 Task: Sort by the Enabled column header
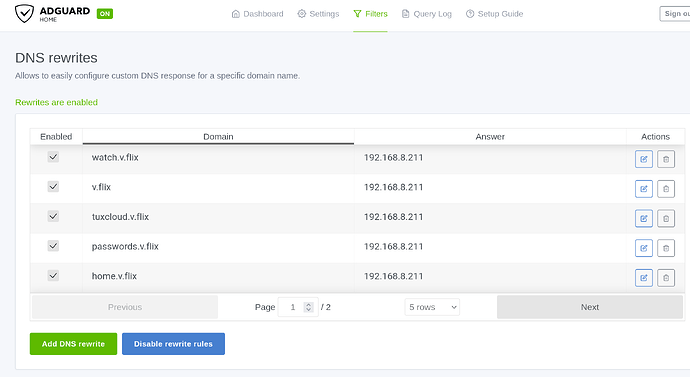click(56, 137)
